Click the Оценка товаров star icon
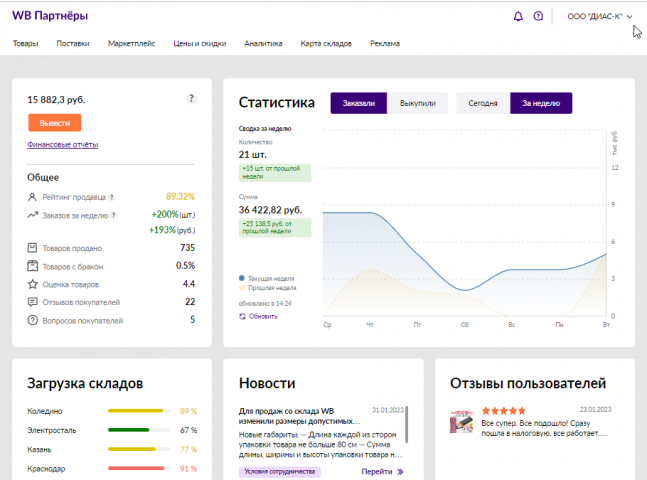Viewport: 647px width, 480px height. tap(32, 284)
